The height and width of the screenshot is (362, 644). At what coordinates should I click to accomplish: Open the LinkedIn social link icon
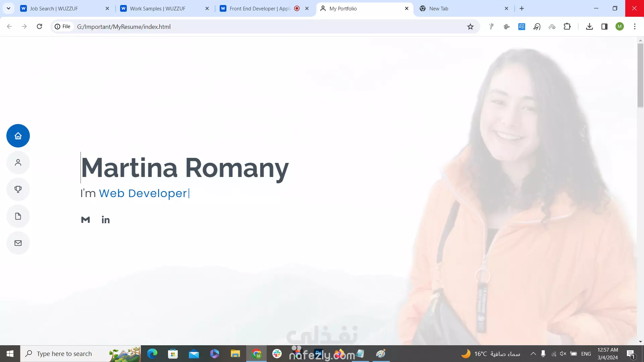point(106,220)
